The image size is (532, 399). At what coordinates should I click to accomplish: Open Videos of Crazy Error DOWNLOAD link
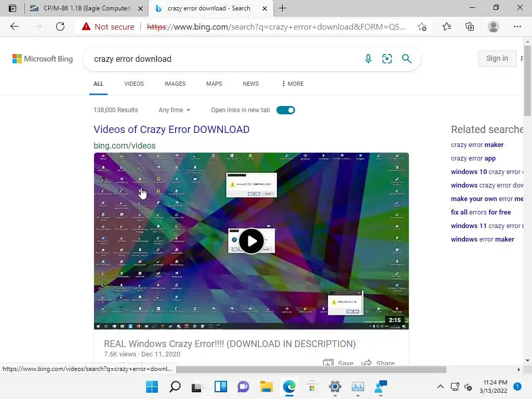(x=171, y=129)
